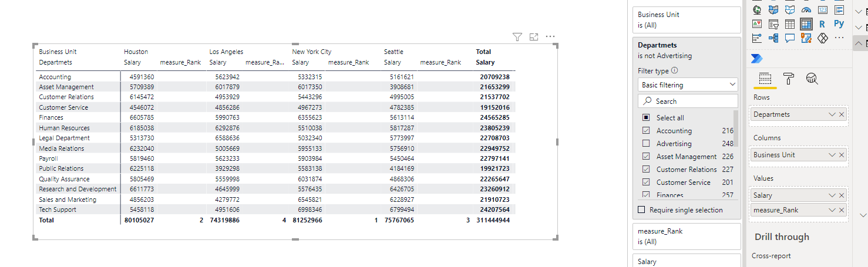Click the Los Angeles column header
The width and height of the screenshot is (868, 267).
226,52
